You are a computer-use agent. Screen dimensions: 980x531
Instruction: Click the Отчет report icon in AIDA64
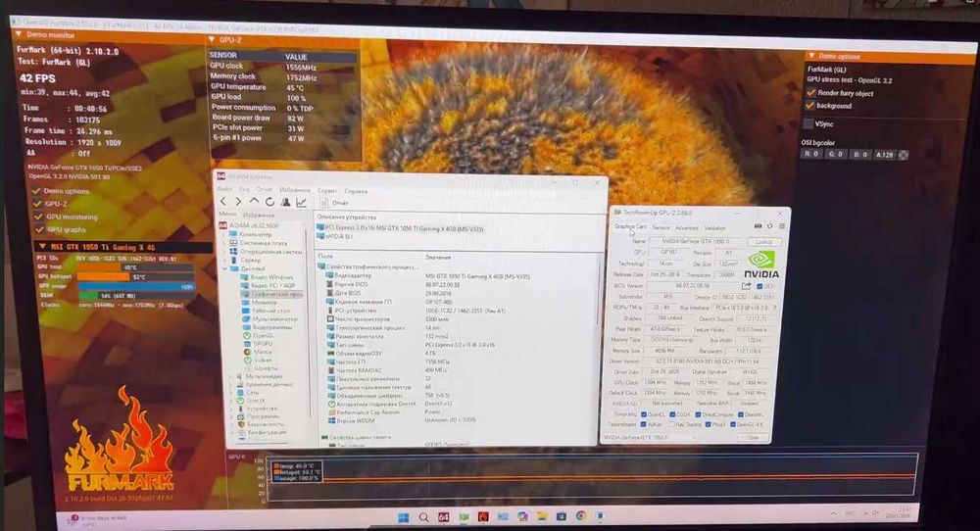coord(323,203)
